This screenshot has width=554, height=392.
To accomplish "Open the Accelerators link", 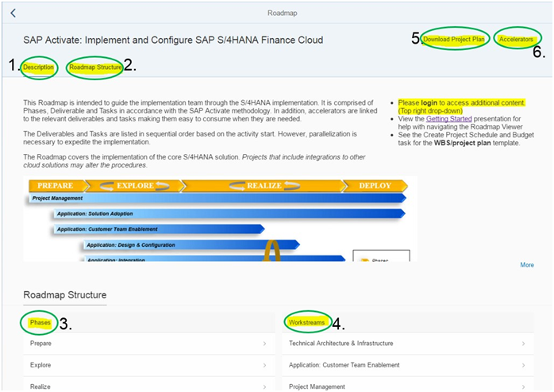I will pos(516,39).
